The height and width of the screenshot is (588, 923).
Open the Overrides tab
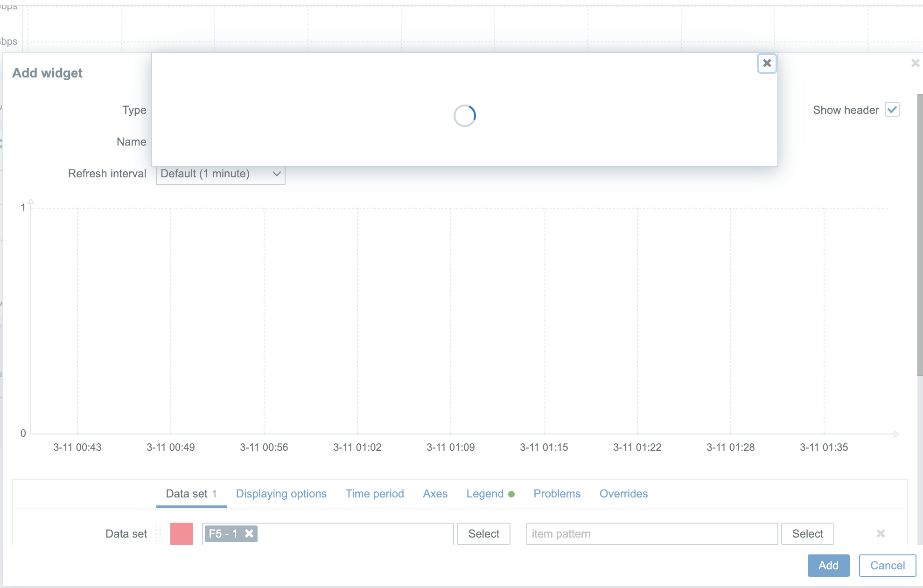(x=623, y=494)
